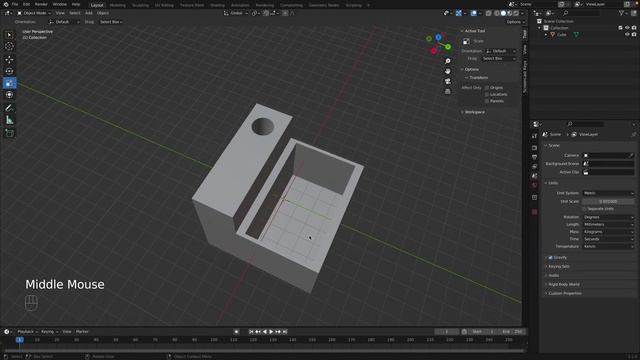Jump to the end frame button
The width and height of the screenshot is (640, 360).
[x=285, y=332]
